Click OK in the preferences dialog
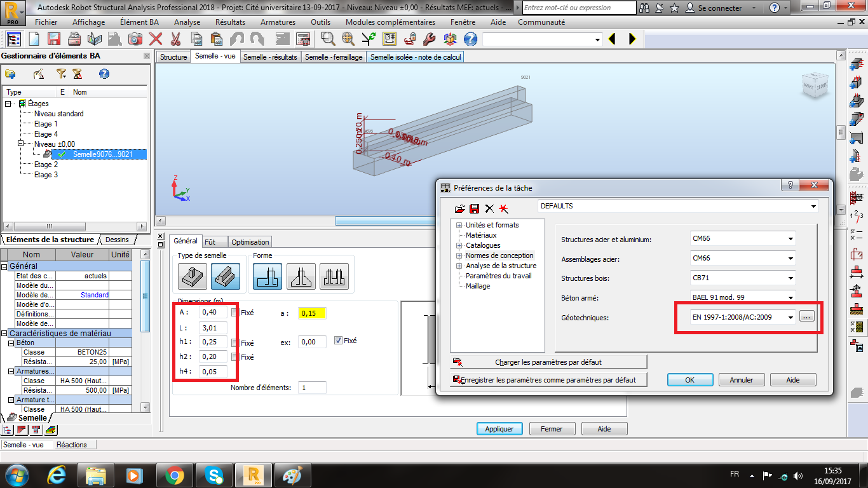This screenshot has height=488, width=868. [x=689, y=380]
